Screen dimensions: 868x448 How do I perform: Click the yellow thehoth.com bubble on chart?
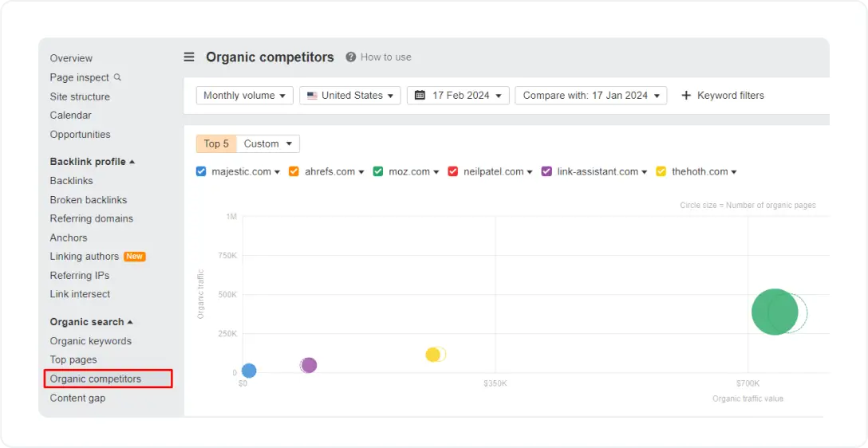pyautogui.click(x=432, y=355)
